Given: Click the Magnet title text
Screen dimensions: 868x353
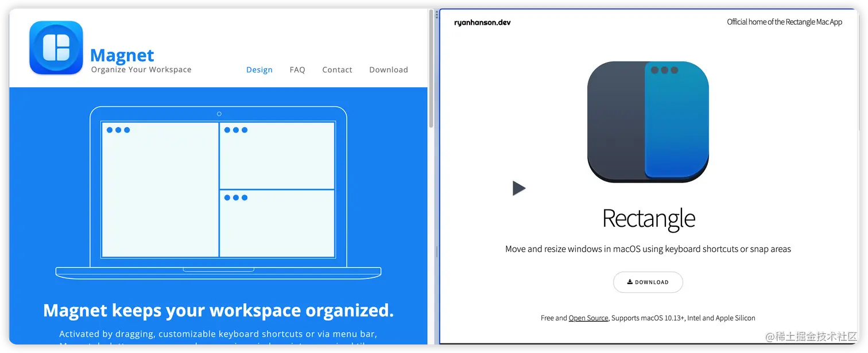Looking at the screenshot, I should pos(122,55).
